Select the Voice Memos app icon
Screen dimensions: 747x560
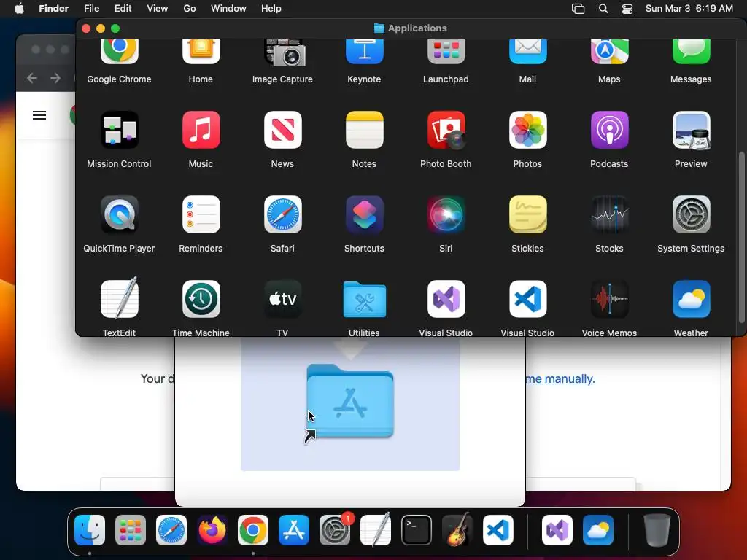click(x=609, y=299)
